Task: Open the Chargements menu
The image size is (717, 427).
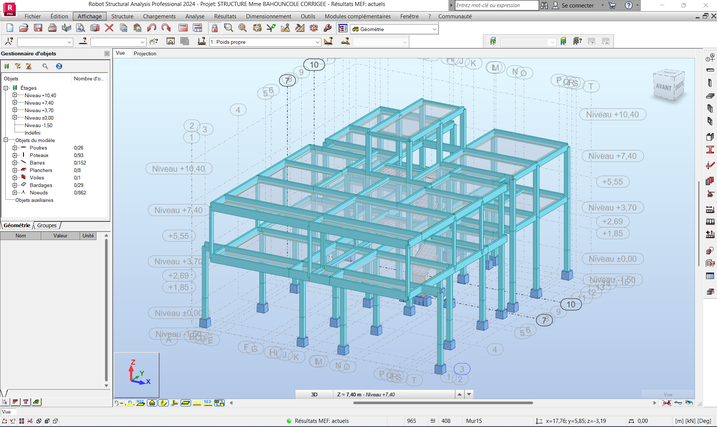Action: [159, 17]
